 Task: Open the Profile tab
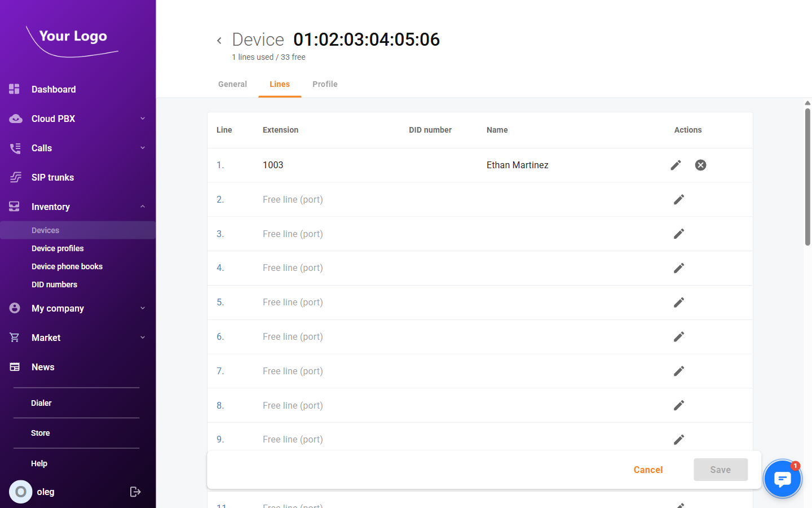tap(325, 84)
